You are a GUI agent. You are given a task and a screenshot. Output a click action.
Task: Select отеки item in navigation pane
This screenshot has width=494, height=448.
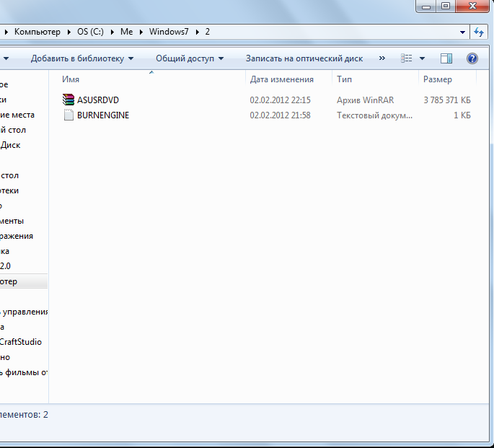tap(9, 190)
